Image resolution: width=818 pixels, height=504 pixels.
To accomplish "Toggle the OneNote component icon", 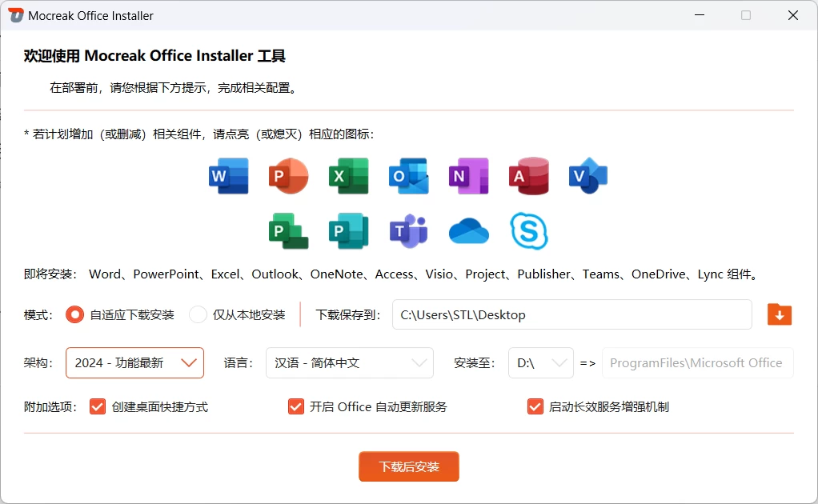I will [468, 176].
